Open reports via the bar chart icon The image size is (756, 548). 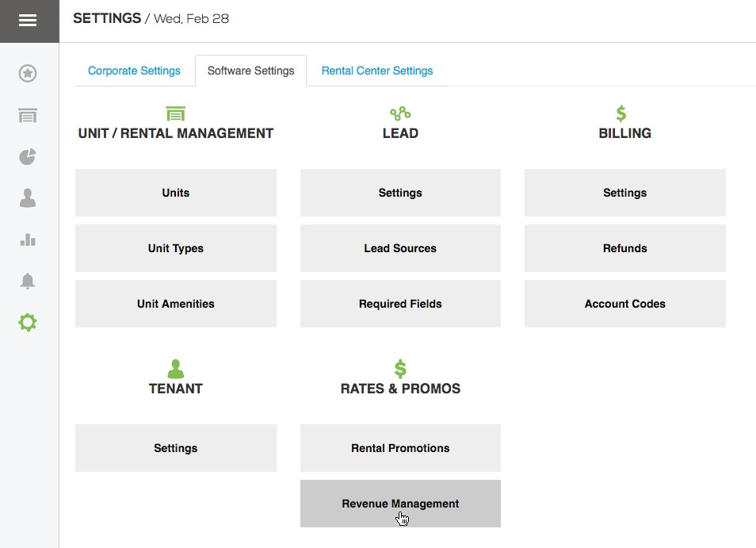pos(28,240)
